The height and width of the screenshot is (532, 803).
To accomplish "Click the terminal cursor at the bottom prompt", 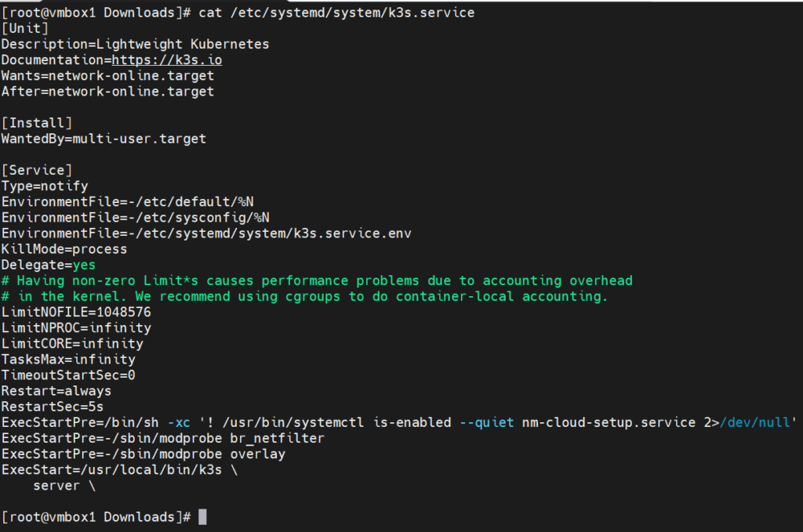I will click(x=202, y=517).
